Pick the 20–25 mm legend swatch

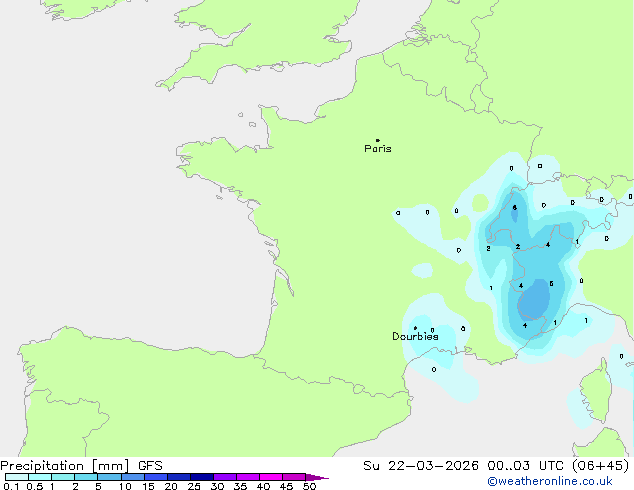tap(179, 477)
